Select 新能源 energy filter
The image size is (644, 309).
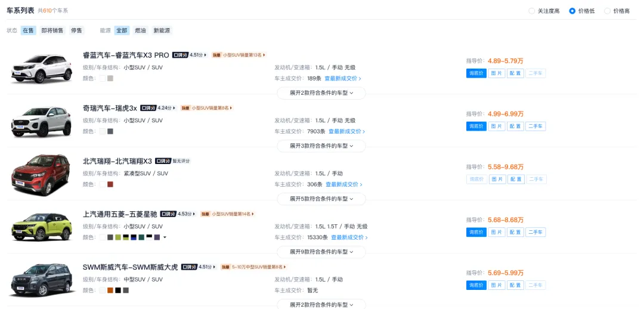[x=162, y=30]
